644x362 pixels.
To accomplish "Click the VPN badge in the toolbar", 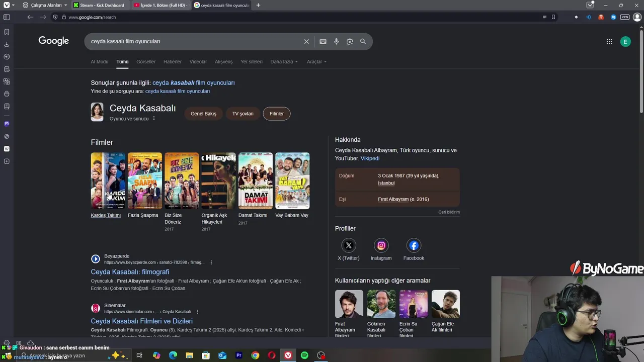I will tap(625, 17).
